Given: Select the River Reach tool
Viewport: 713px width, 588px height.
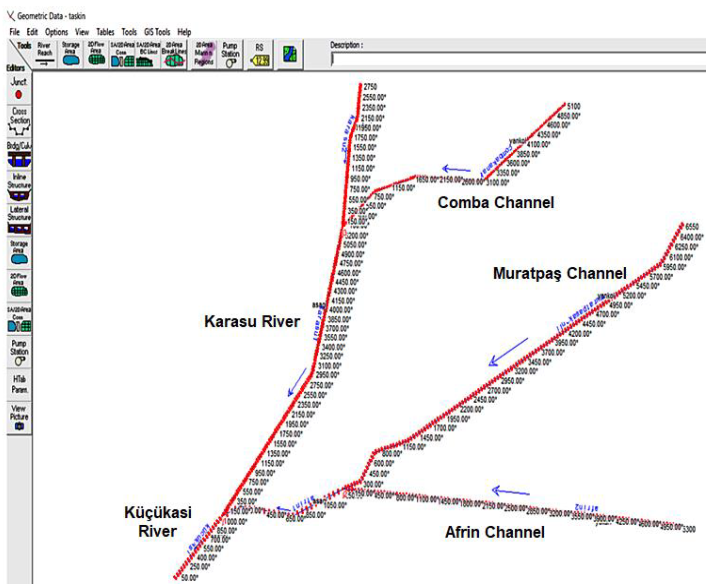Looking at the screenshot, I should 45,54.
